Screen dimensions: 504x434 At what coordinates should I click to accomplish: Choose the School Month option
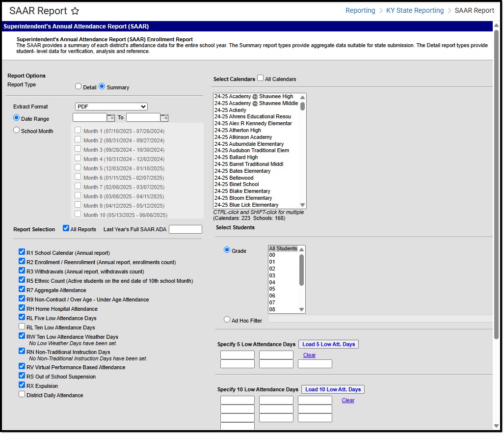tap(16, 130)
